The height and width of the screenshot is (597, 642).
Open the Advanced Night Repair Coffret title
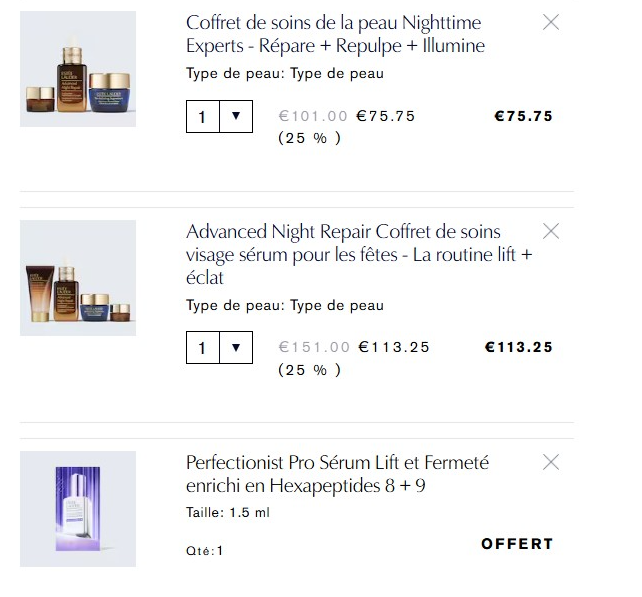click(358, 254)
